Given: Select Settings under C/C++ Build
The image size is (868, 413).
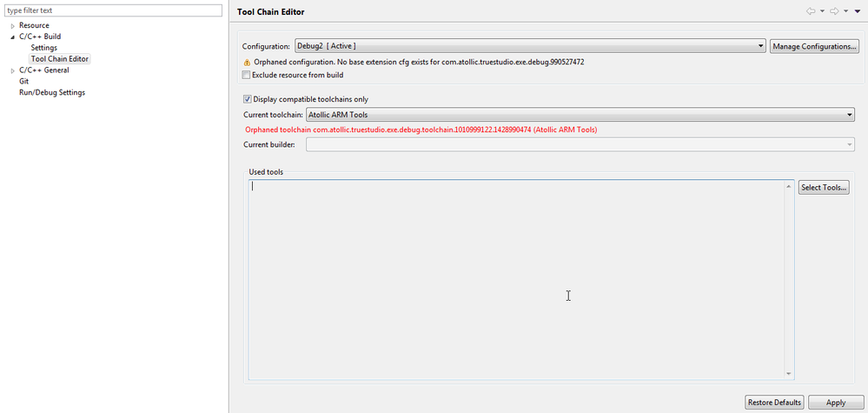Looking at the screenshot, I should 43,48.
